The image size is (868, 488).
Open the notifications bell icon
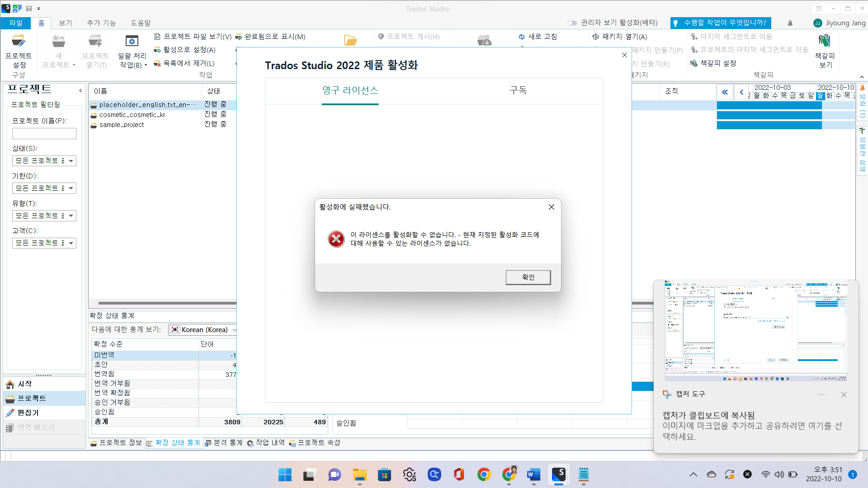coord(790,23)
